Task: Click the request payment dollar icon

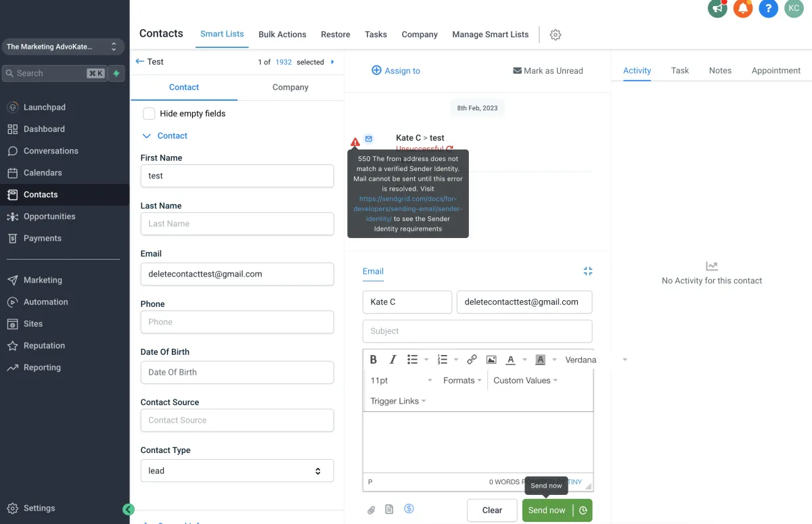Action: (x=409, y=509)
